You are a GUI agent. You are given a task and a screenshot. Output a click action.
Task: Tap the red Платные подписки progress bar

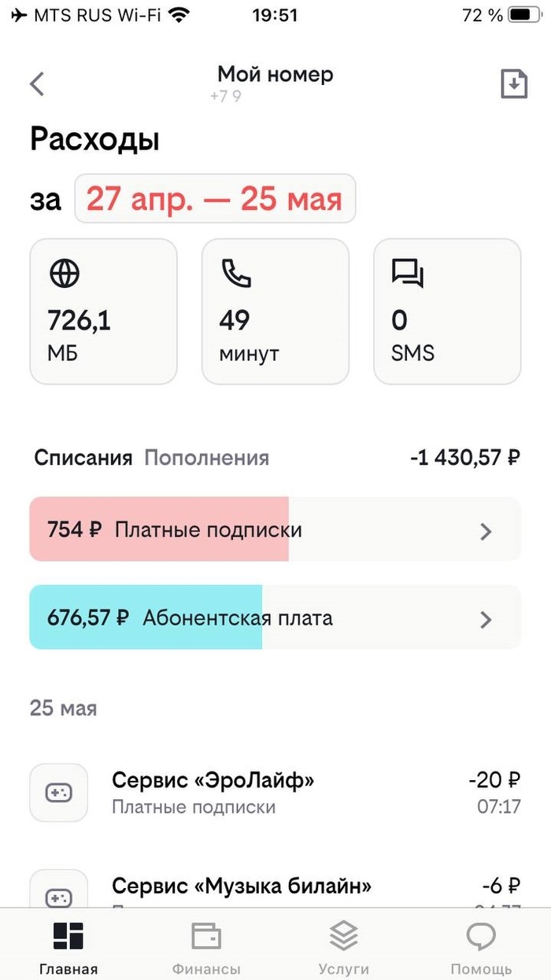pyautogui.click(x=159, y=529)
